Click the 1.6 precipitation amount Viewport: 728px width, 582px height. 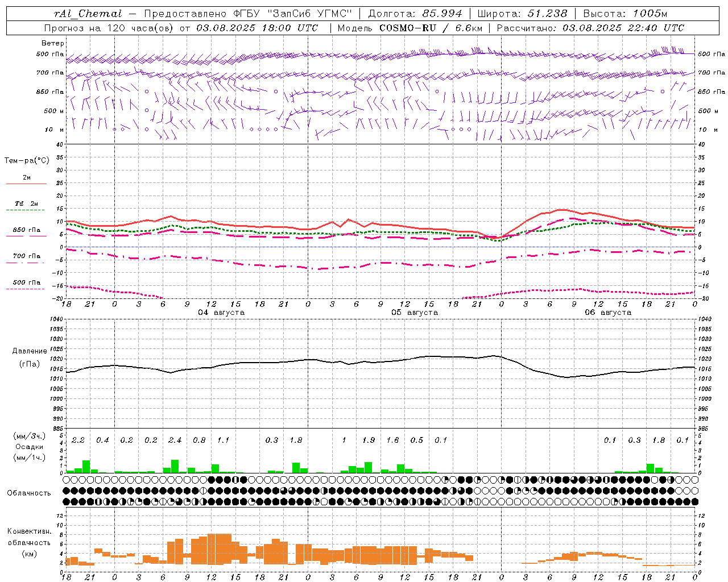click(392, 440)
